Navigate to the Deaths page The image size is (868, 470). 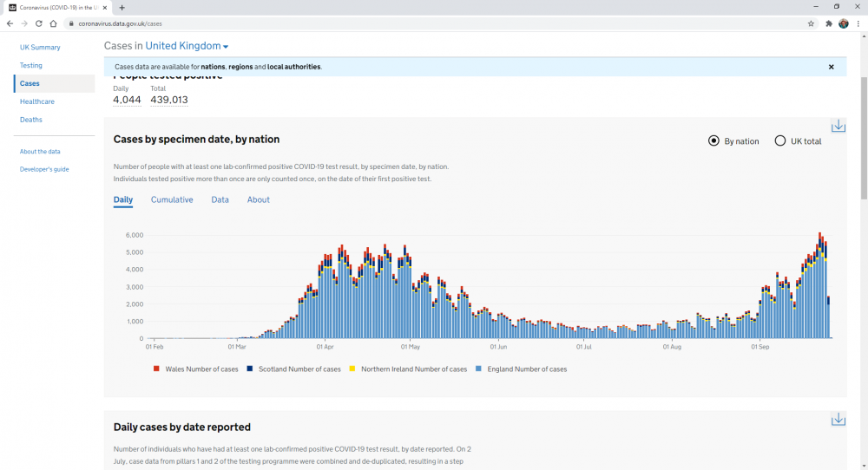coord(31,120)
